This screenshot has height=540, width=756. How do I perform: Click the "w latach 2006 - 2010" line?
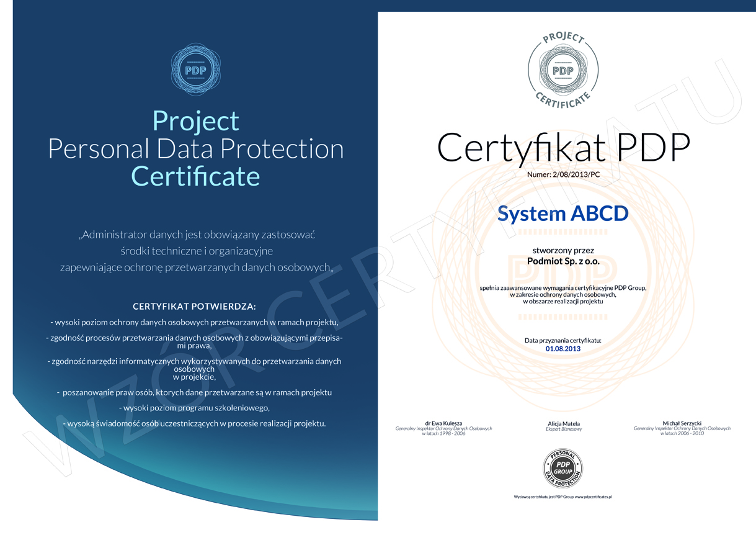tap(682, 433)
